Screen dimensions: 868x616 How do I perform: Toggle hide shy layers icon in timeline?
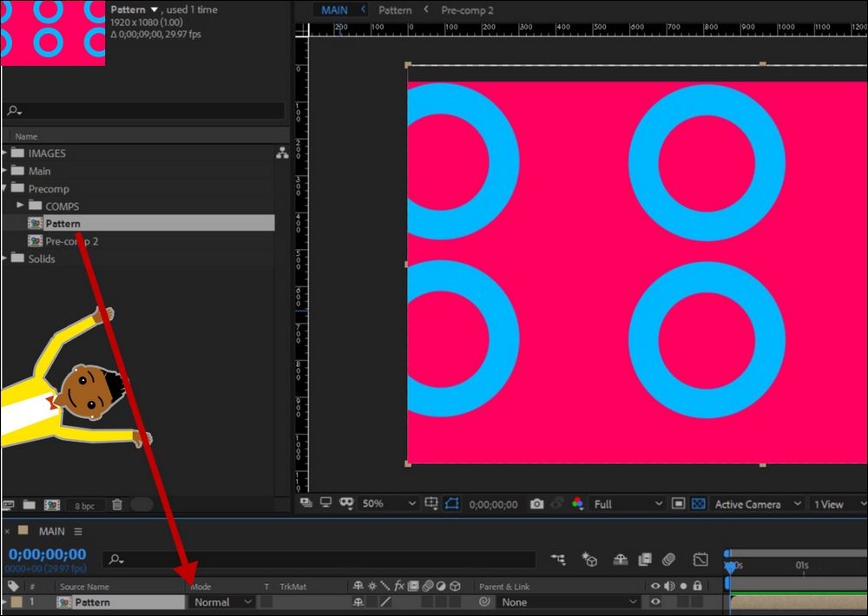click(620, 560)
